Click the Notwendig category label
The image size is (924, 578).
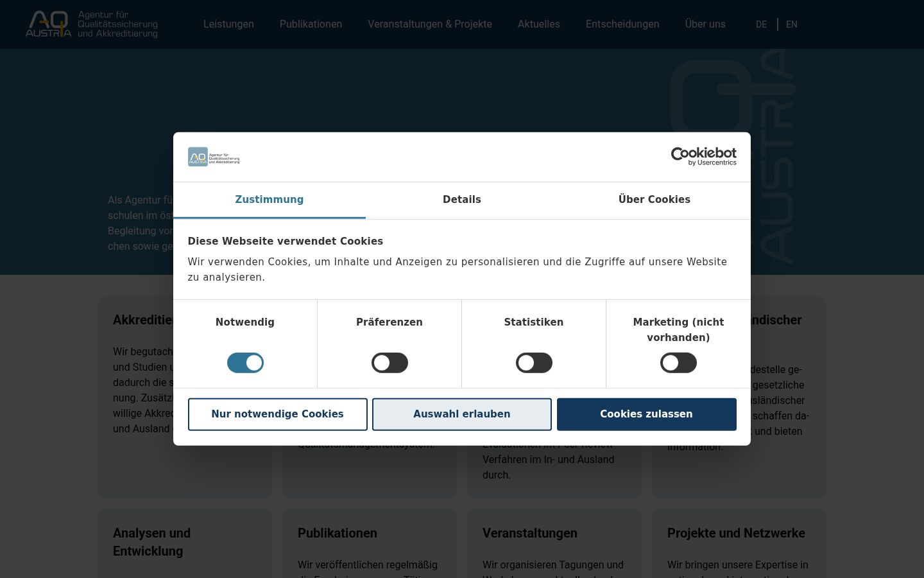[245, 322]
